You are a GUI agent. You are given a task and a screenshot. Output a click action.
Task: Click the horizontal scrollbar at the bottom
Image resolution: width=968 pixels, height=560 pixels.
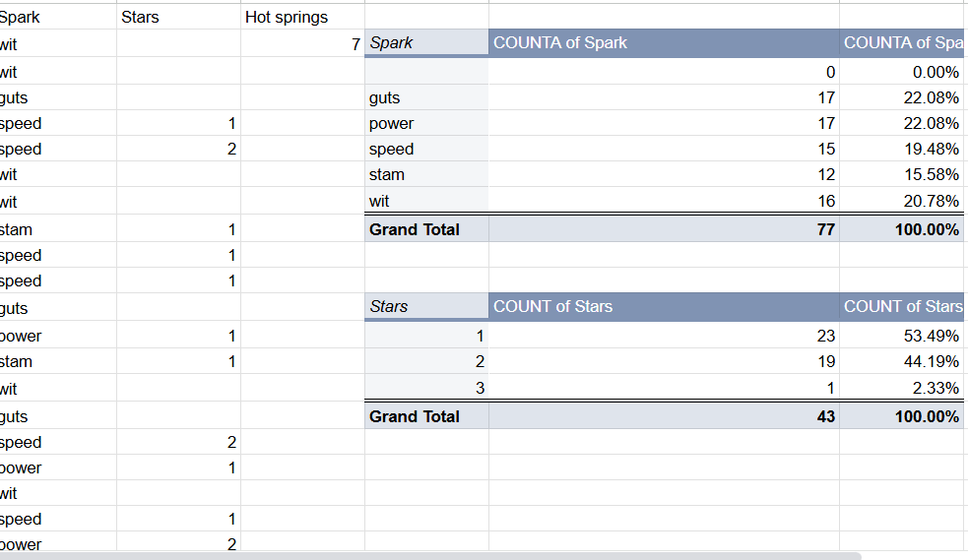click(x=430, y=556)
